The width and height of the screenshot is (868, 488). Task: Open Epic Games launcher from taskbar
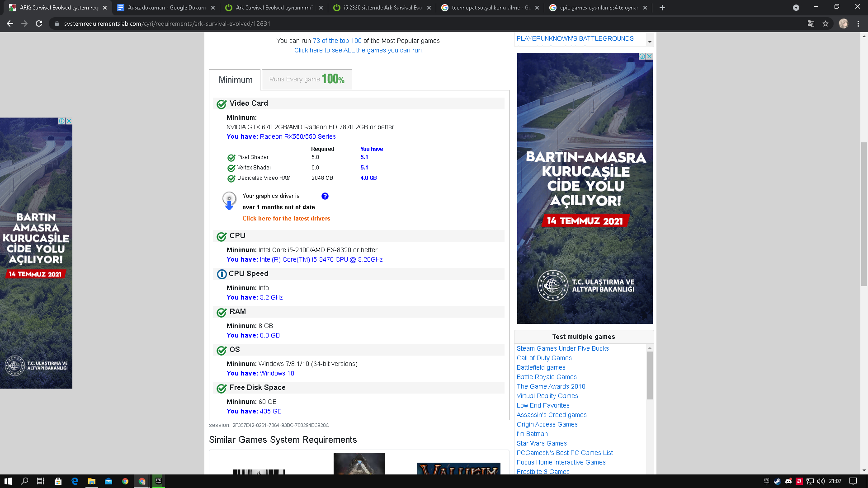[159, 481]
